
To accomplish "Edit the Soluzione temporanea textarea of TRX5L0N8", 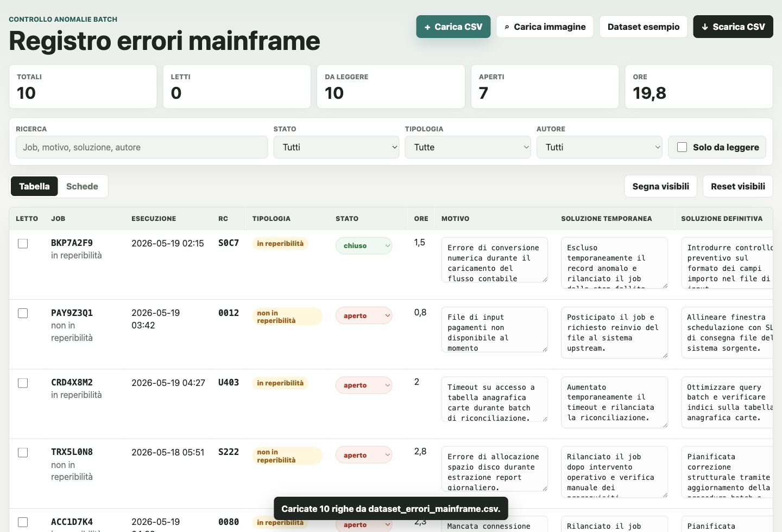I will coord(614,472).
